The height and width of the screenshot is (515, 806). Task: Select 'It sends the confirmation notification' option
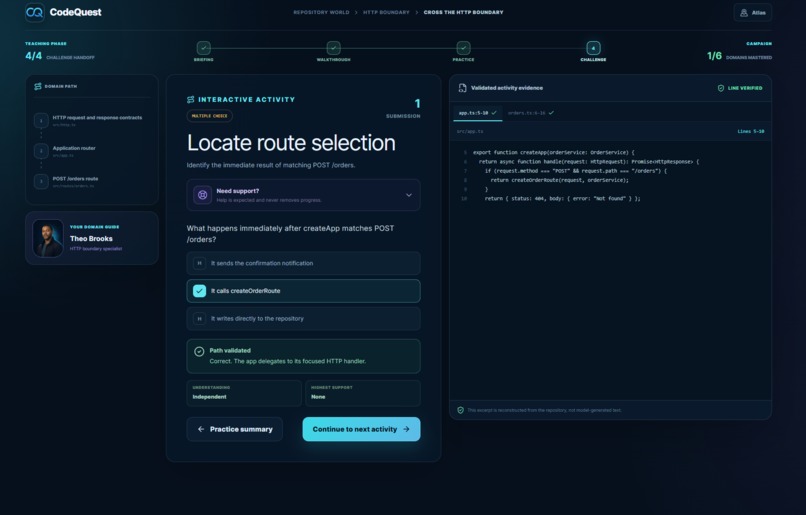pos(303,263)
